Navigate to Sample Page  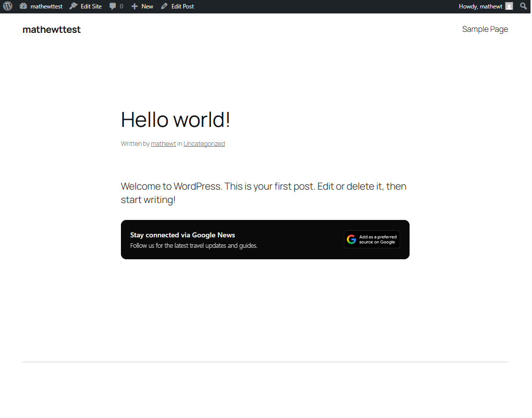[485, 29]
